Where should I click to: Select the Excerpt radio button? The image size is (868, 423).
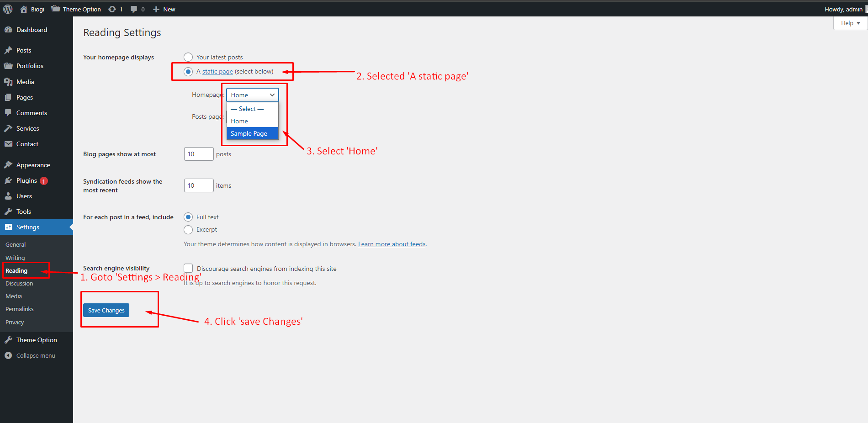[x=188, y=229]
